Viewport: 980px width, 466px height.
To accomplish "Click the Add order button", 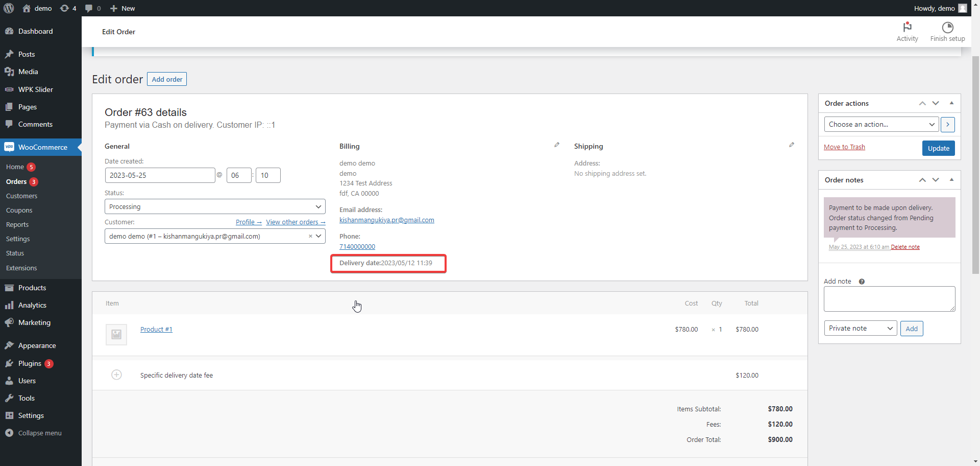I will [x=167, y=79].
